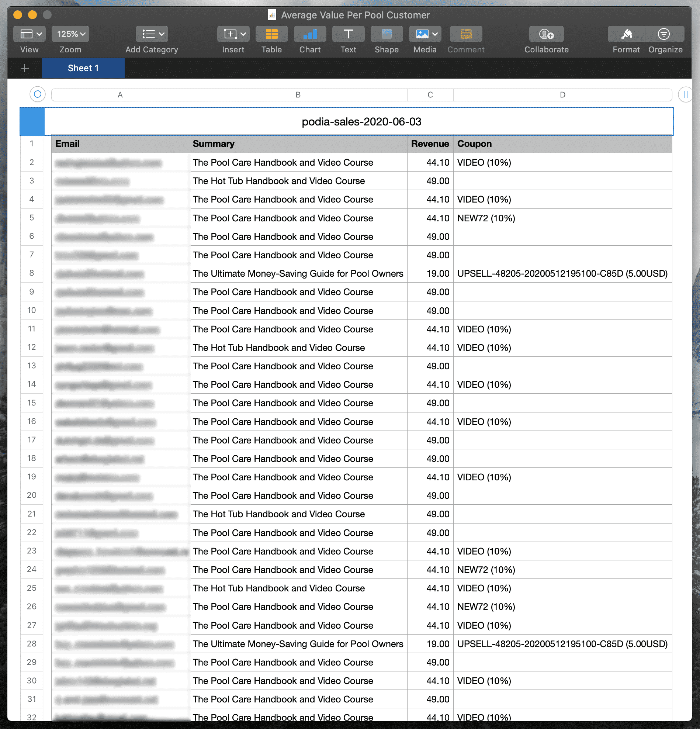Open the Add Category dropdown

tap(152, 34)
